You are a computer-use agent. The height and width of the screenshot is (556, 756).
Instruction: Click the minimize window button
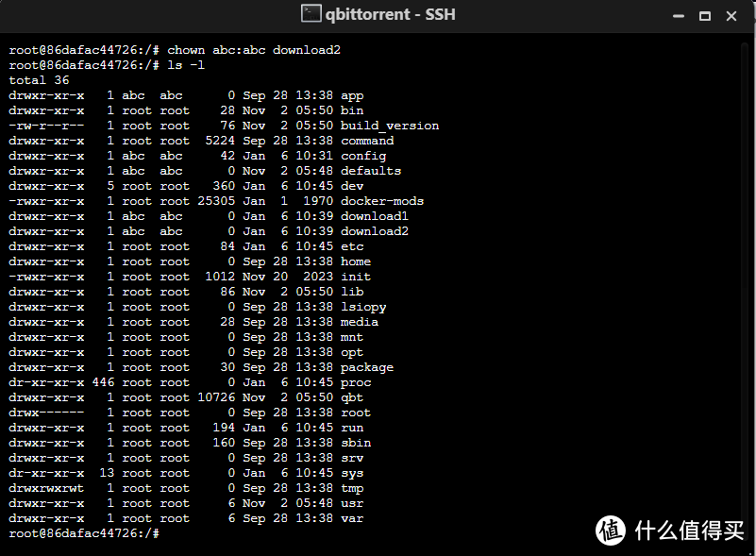(678, 16)
